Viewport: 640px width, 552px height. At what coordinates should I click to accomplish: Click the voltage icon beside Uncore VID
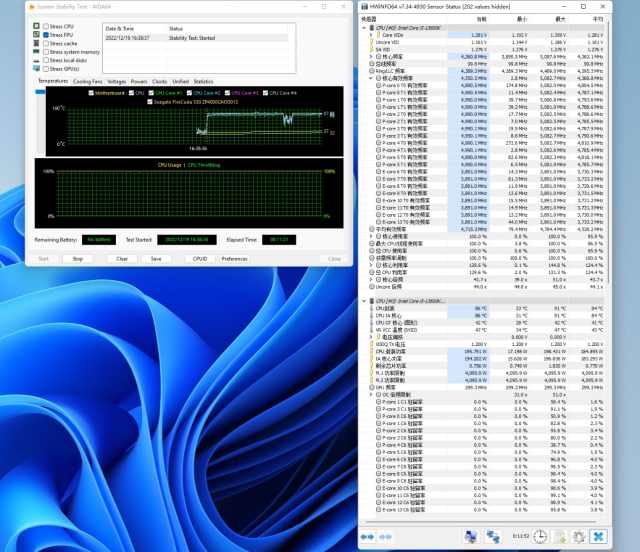372,42
